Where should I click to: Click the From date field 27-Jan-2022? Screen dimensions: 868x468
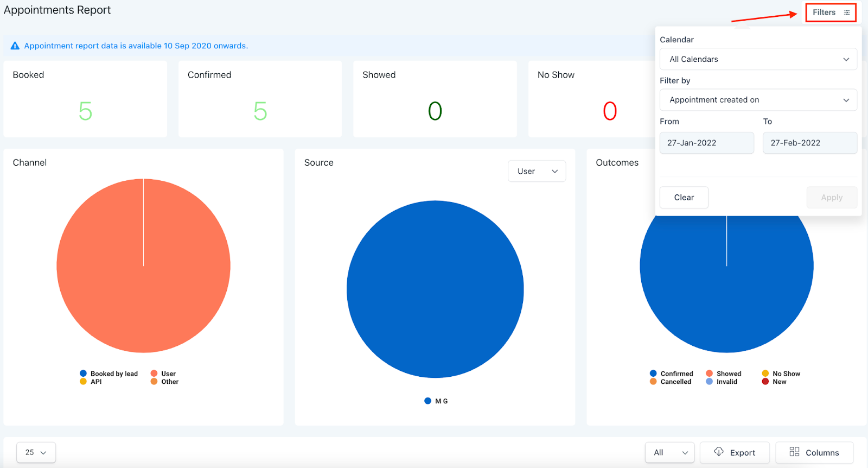click(706, 143)
